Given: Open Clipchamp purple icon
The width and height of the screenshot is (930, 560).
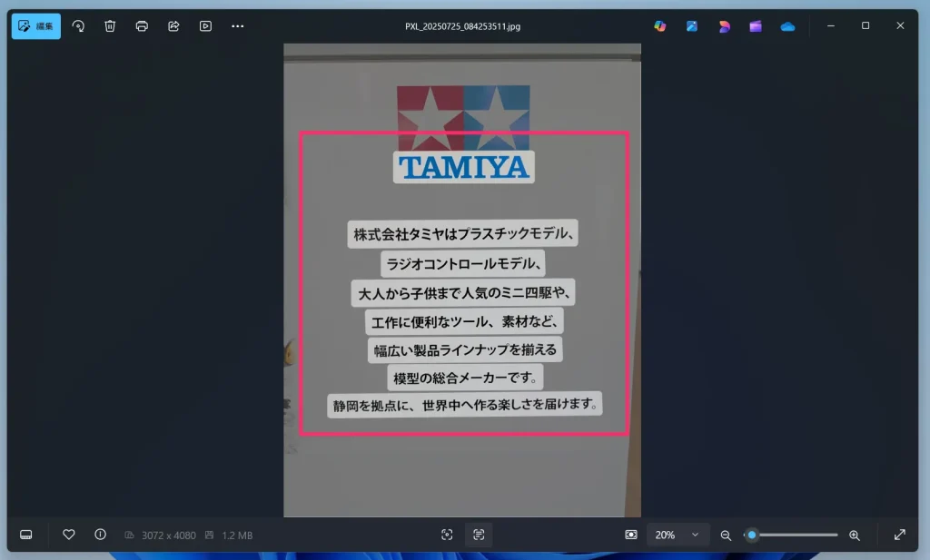Looking at the screenshot, I should 755,26.
